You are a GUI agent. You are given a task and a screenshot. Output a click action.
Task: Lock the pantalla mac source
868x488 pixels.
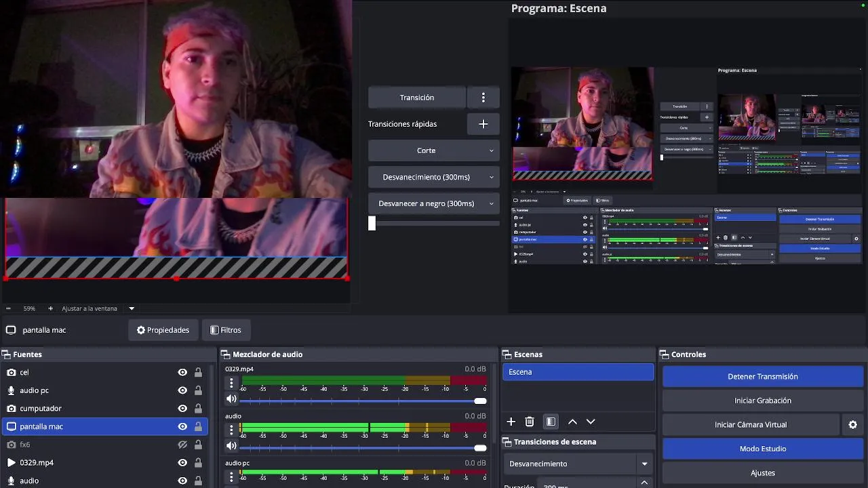tap(198, 426)
